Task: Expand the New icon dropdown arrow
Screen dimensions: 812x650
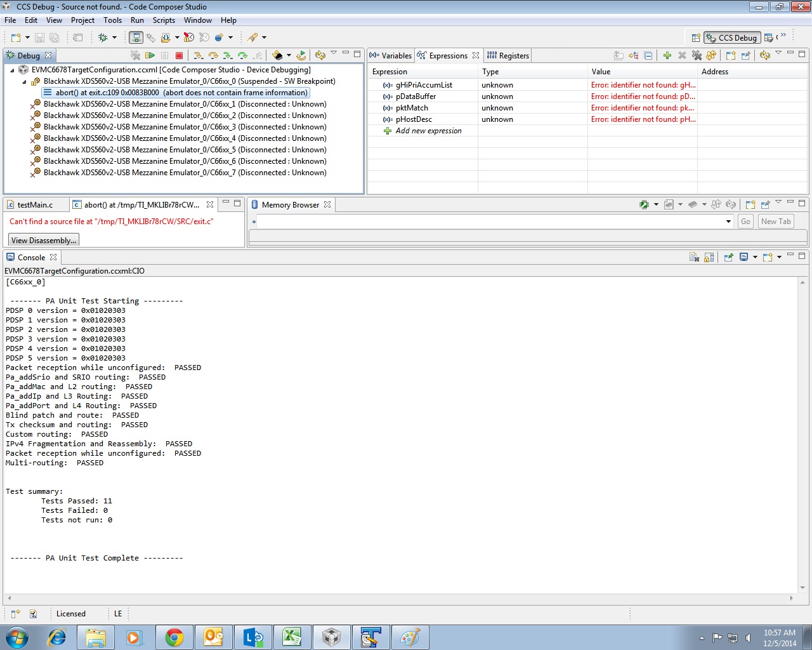Action: tap(27, 37)
